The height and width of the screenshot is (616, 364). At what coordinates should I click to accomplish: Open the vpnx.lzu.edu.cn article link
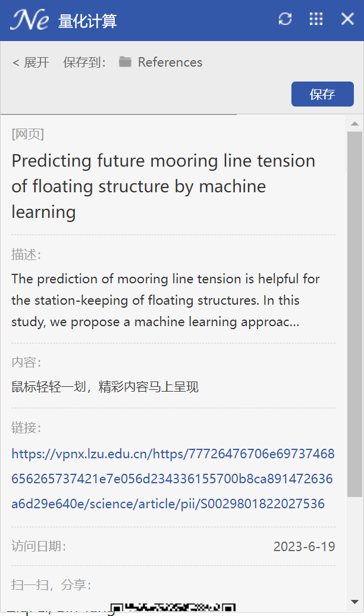click(172, 479)
